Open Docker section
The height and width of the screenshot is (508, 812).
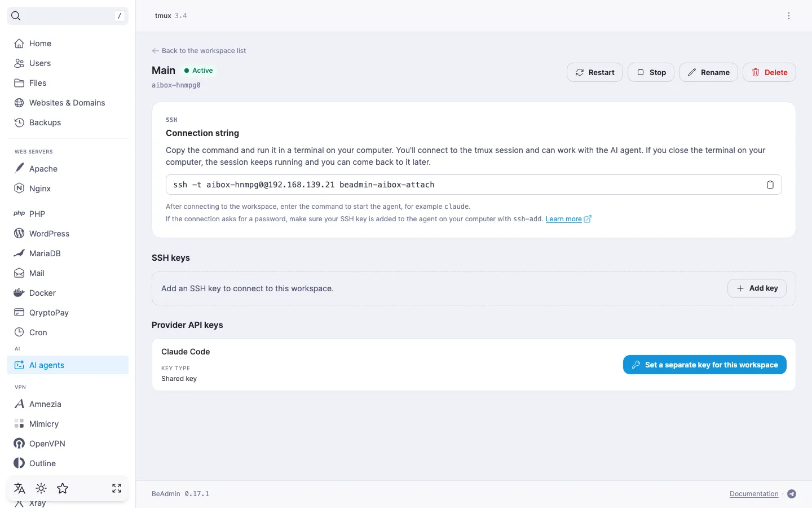(68, 293)
